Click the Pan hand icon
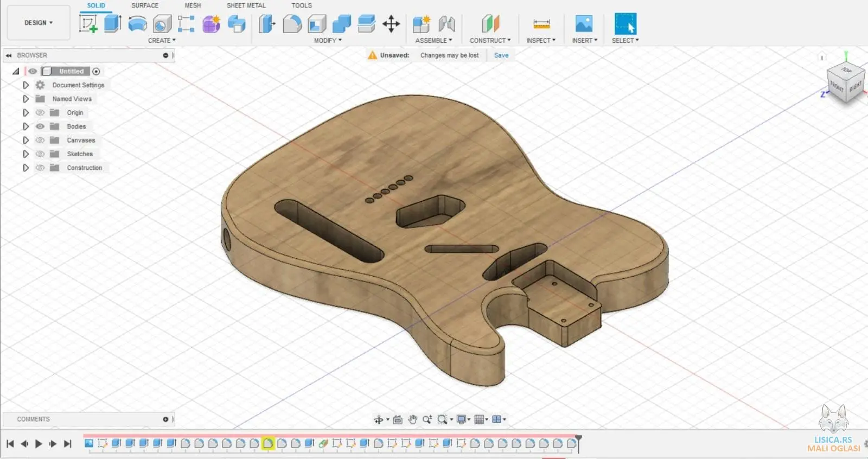This screenshot has width=868, height=459. click(x=412, y=419)
